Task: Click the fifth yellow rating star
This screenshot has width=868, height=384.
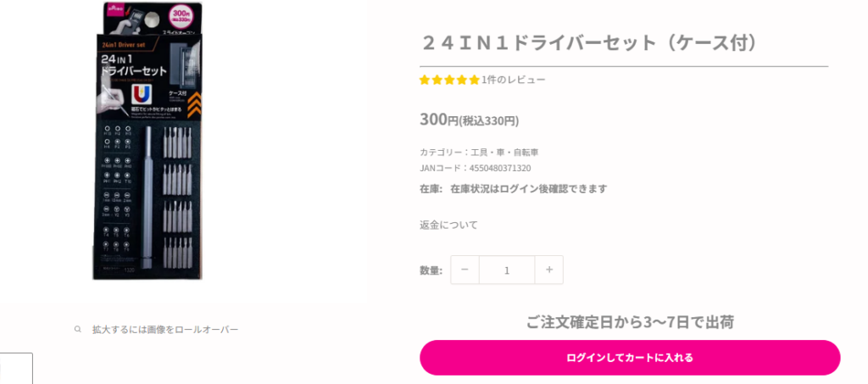Action: pos(474,80)
